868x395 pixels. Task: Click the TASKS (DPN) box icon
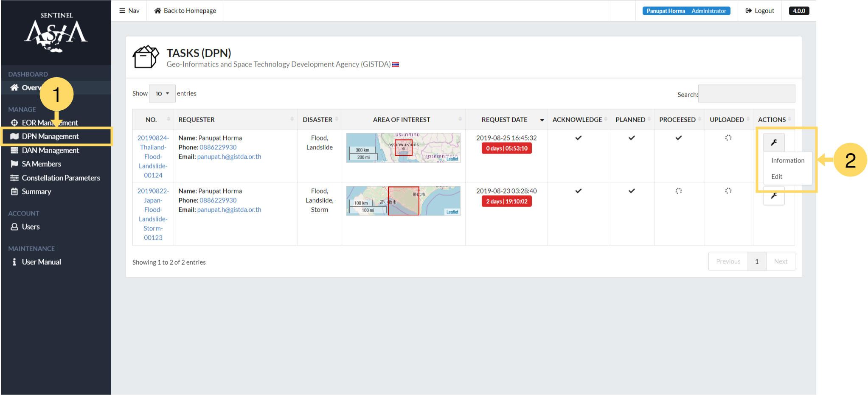[x=146, y=57]
